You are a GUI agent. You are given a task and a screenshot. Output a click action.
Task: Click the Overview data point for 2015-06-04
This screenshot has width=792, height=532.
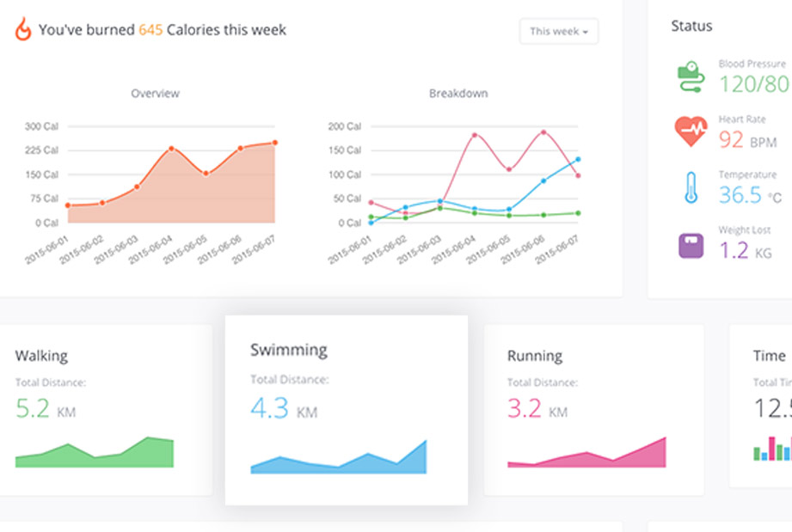pyautogui.click(x=172, y=149)
